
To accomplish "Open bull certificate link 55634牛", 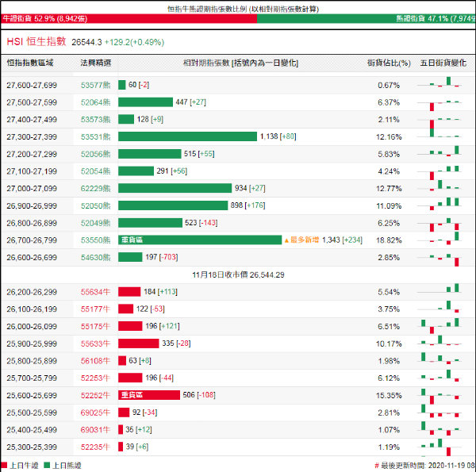I will point(95,292).
